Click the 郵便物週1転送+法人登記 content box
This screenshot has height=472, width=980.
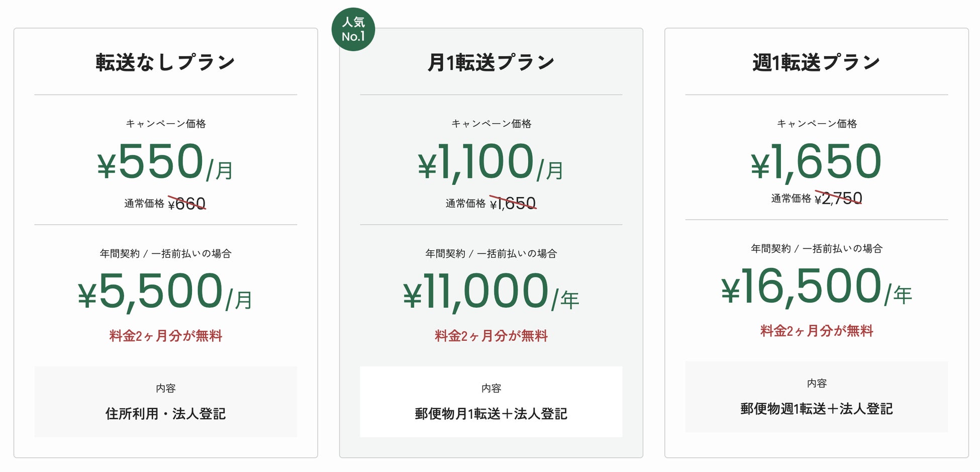pyautogui.click(x=816, y=397)
